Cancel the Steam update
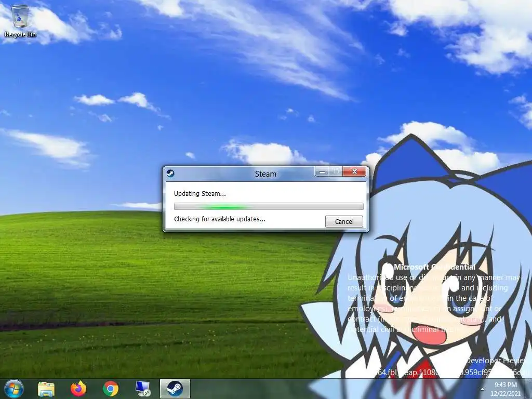The height and width of the screenshot is (399, 532). [344, 221]
